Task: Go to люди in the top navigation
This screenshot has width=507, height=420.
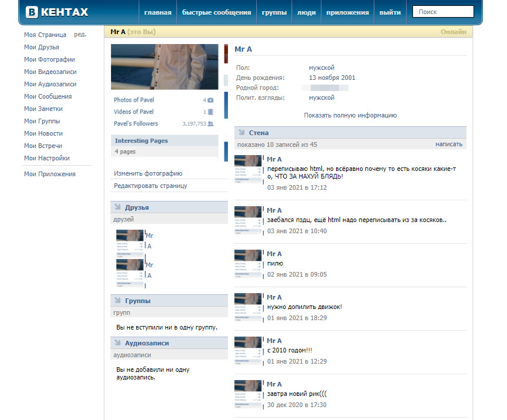Action: click(306, 12)
